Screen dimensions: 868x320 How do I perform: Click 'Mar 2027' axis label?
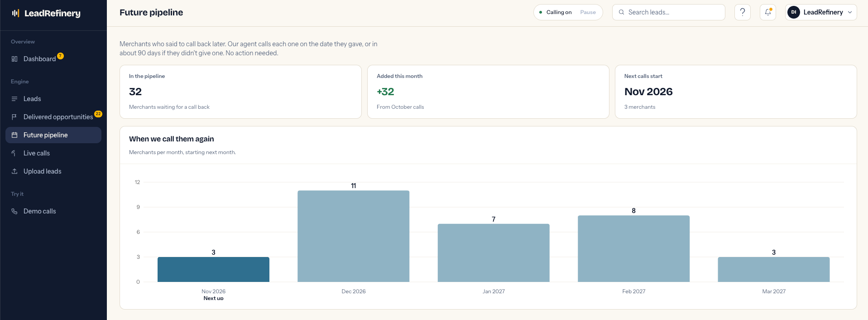774,291
